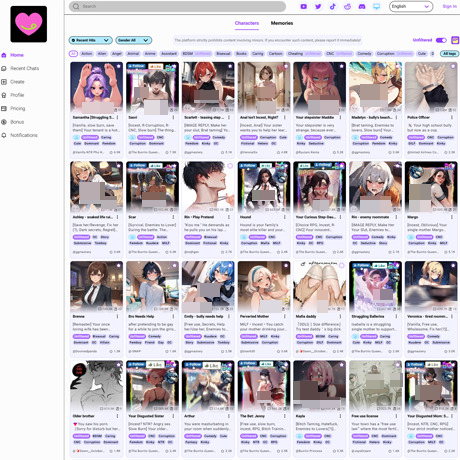Open the Brenna character thumbnail

click(96, 286)
